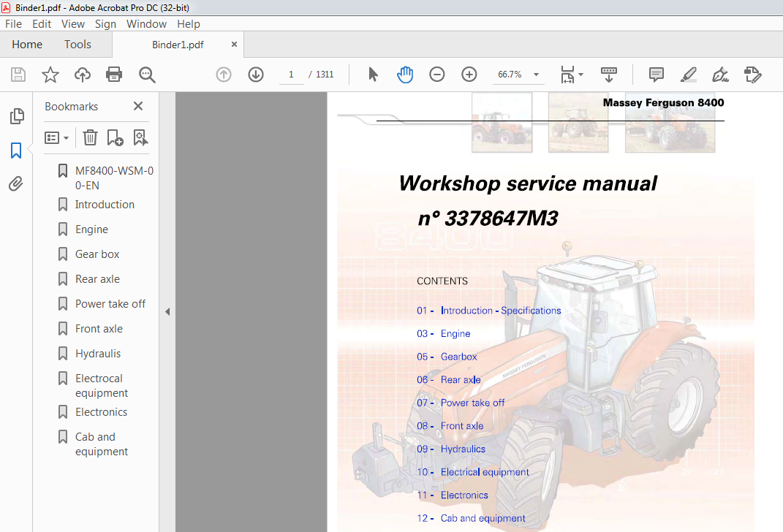
Task: Activate the Hand pan tool
Action: click(x=405, y=75)
